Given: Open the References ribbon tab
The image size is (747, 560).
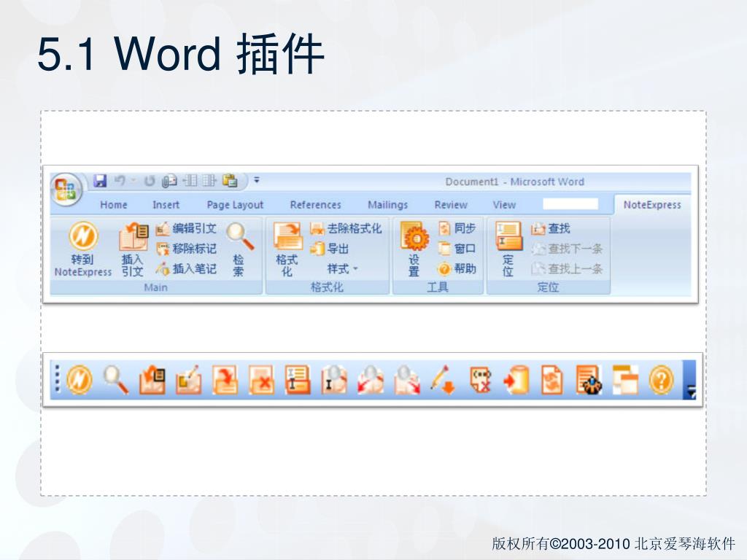Looking at the screenshot, I should [315, 205].
